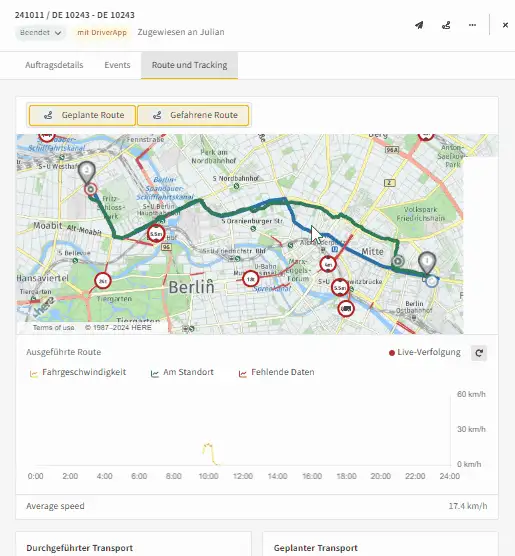Click the Durchgeführter Transport card heading
Screen dimensions: 515x556
(79, 548)
